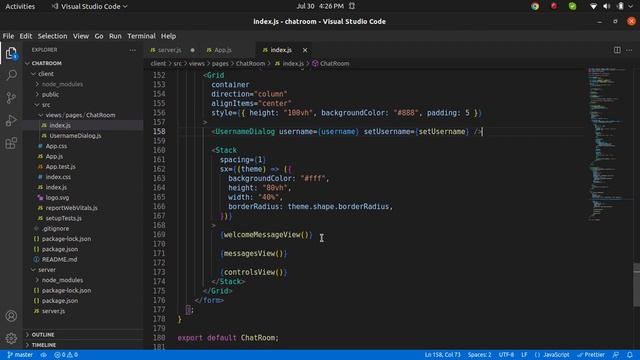Click the green shield tray icon
This screenshot has height=360, width=640.
tap(572, 6)
